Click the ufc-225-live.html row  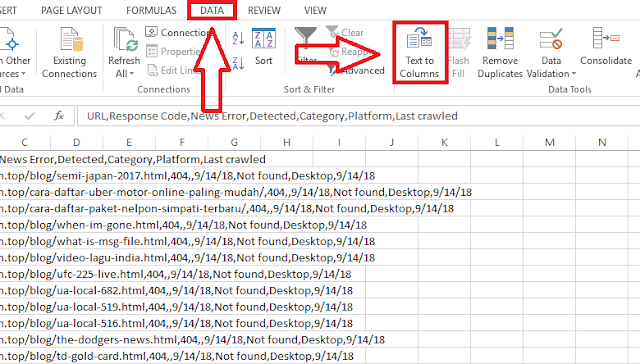point(176,274)
